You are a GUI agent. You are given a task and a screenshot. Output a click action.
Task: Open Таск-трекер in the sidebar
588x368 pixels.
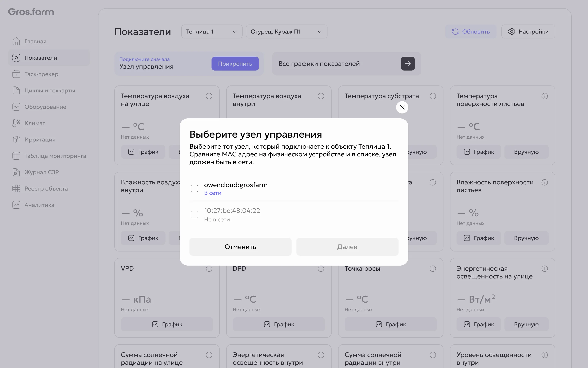pyautogui.click(x=49, y=74)
